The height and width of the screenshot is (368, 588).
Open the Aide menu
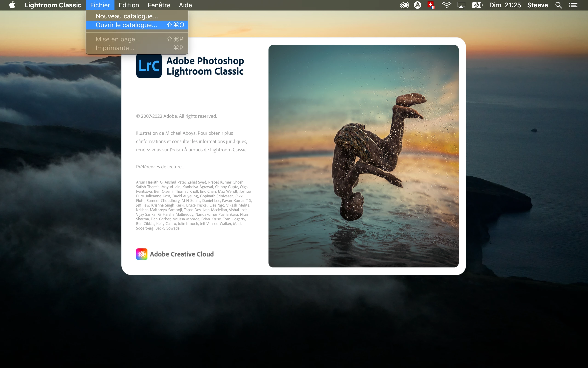pyautogui.click(x=185, y=5)
